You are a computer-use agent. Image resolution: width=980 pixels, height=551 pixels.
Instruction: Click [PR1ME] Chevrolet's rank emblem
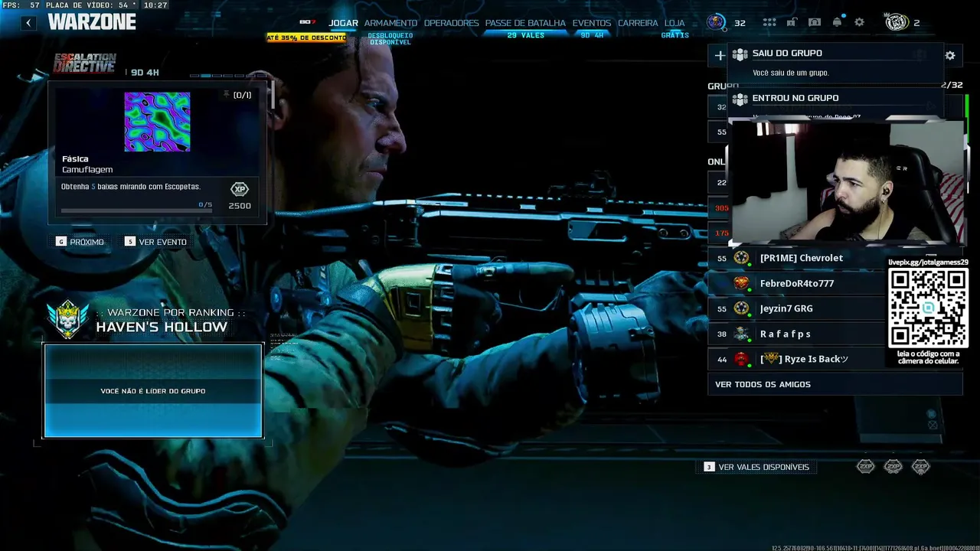(741, 258)
